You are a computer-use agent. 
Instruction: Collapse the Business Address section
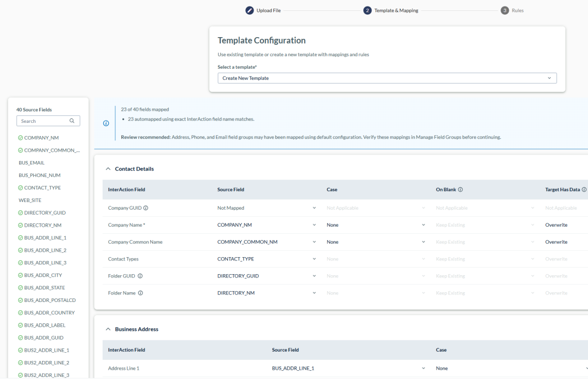pos(108,329)
